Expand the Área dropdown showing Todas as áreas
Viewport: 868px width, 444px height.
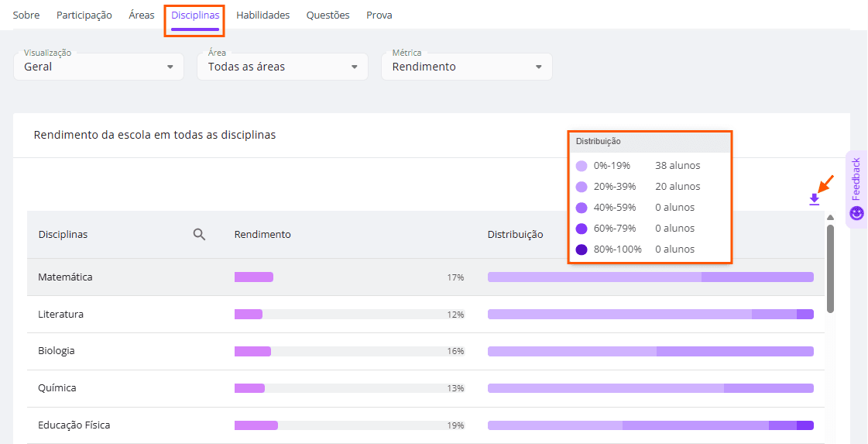pos(283,67)
